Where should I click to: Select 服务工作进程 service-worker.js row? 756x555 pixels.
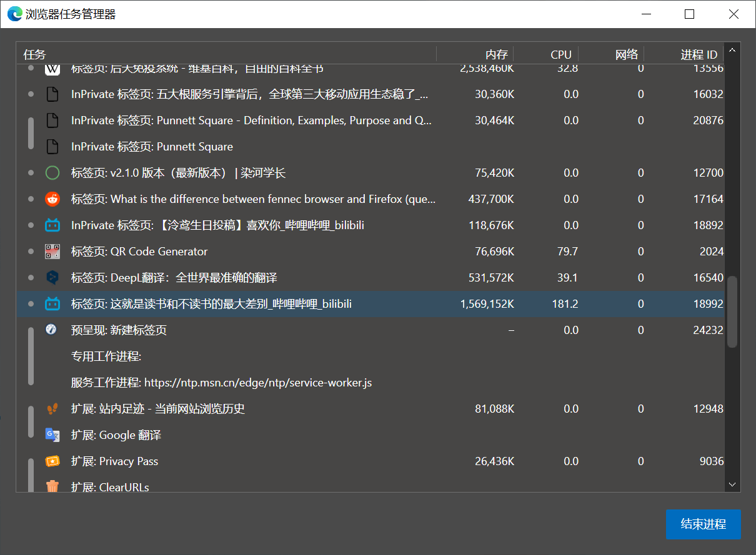(371, 383)
